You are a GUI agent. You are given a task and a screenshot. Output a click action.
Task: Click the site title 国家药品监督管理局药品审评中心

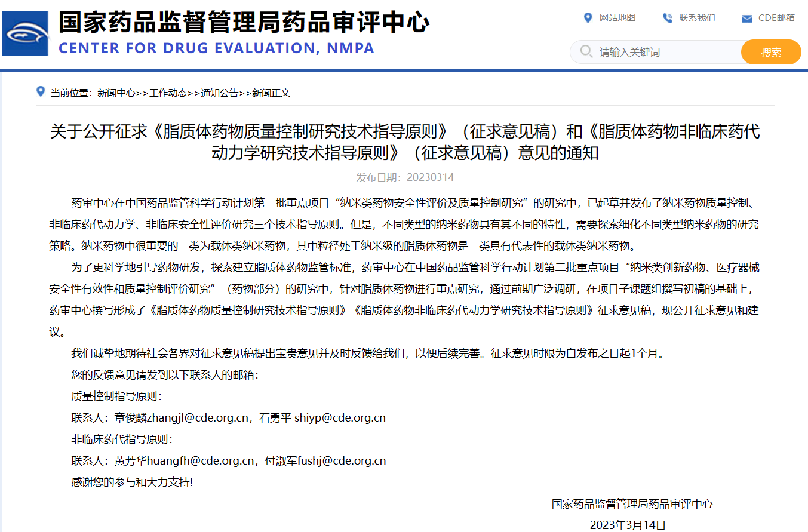tap(244, 23)
